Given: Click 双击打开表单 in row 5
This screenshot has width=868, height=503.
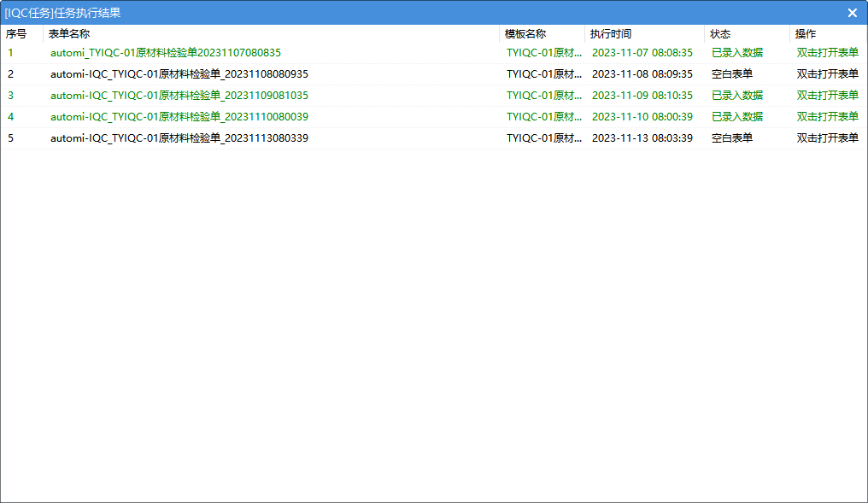Looking at the screenshot, I should 827,138.
